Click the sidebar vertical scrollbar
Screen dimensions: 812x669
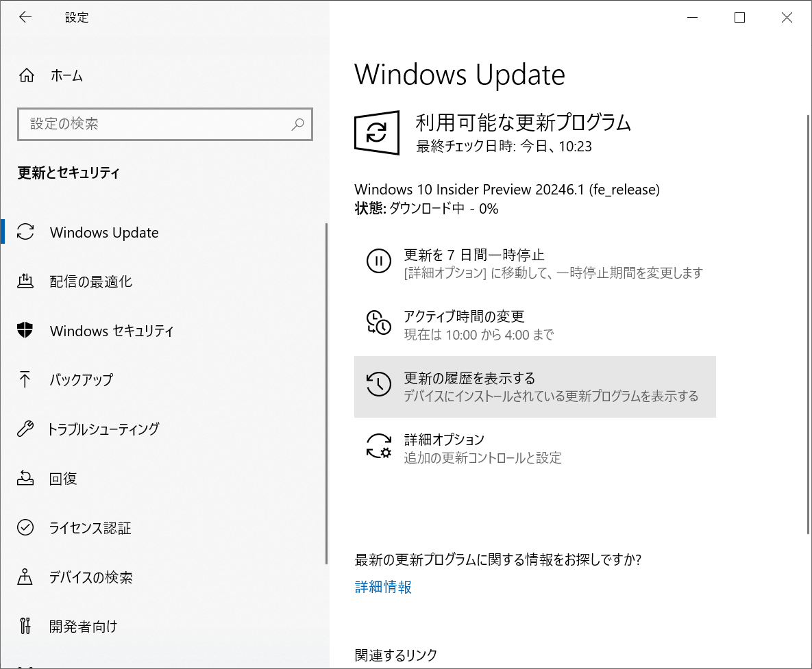pos(326,393)
